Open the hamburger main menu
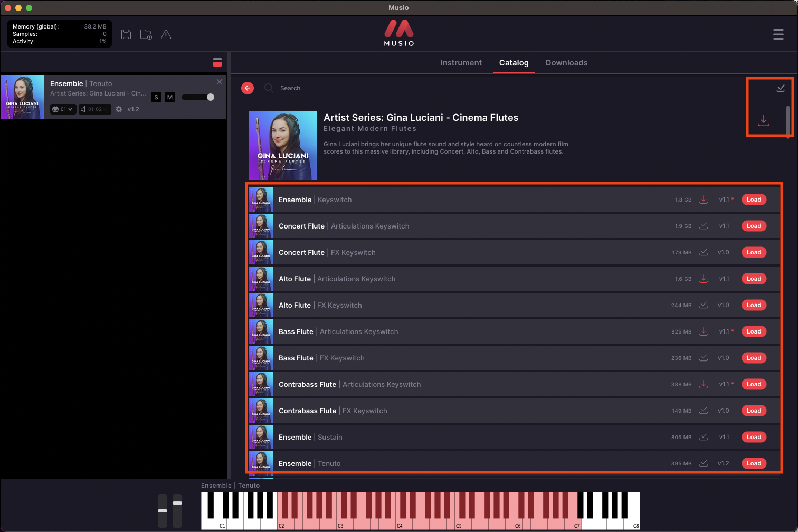 click(x=778, y=34)
